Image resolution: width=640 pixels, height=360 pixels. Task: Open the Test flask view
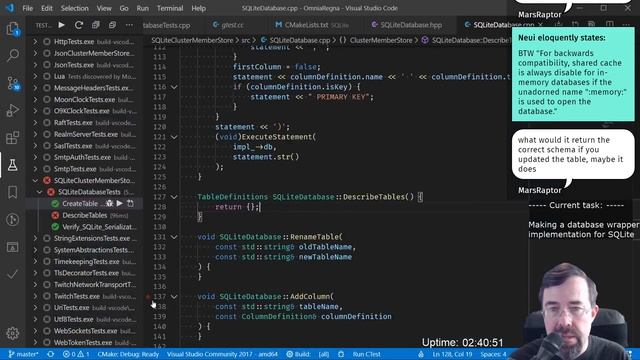(13, 165)
